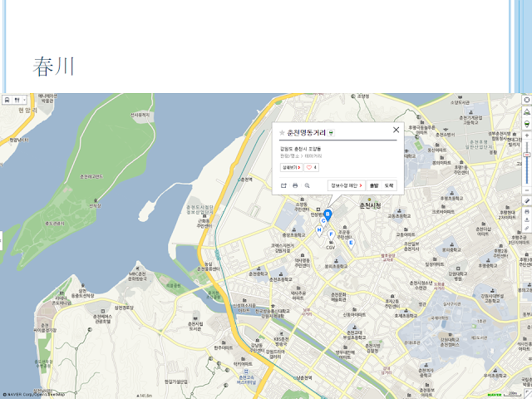Screen dimensions: 532x399
Task: Click the 상세보기 details button
Action: [291, 168]
